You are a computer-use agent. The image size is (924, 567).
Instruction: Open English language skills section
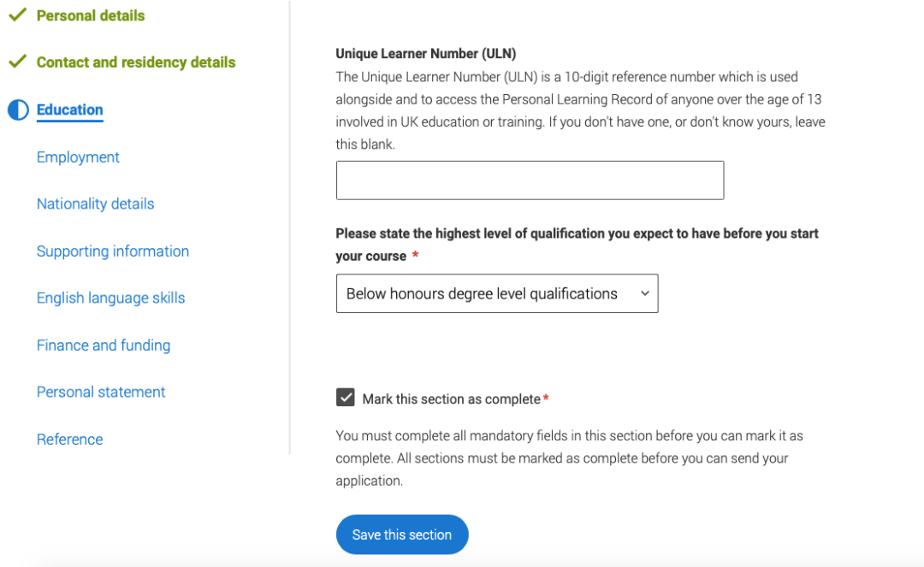[110, 298]
